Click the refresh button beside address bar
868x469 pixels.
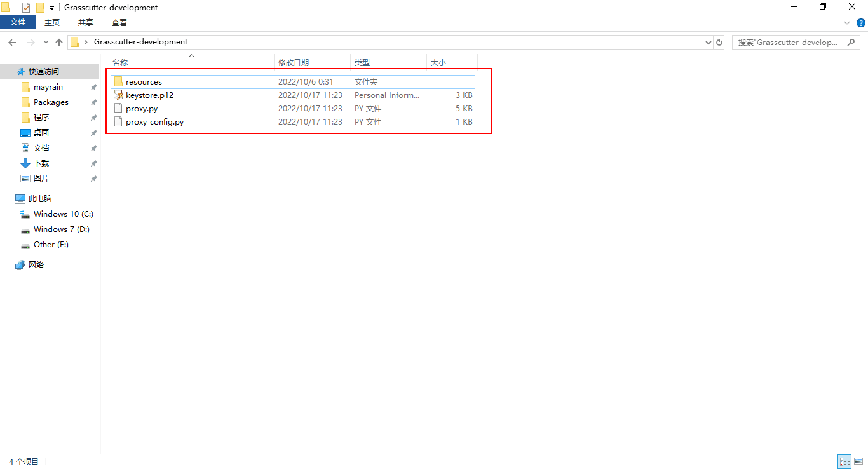(719, 42)
